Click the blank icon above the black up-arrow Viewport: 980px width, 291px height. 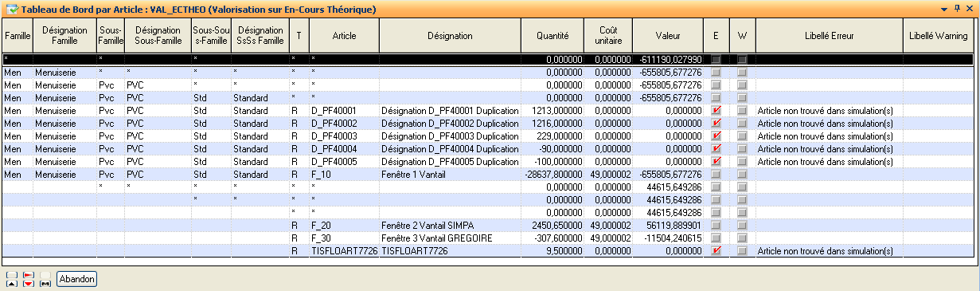click(x=12, y=275)
